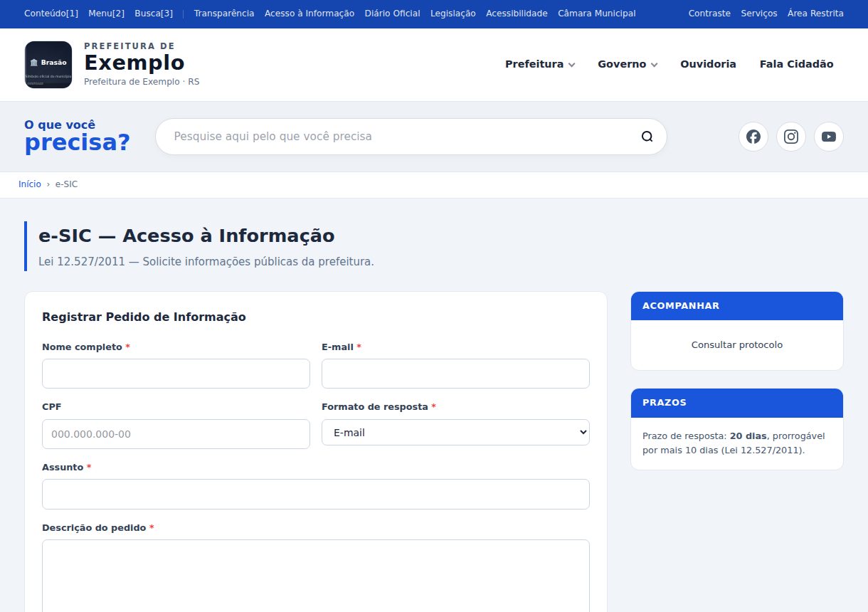
Task: Open the Transparência link
Action: [x=224, y=14]
